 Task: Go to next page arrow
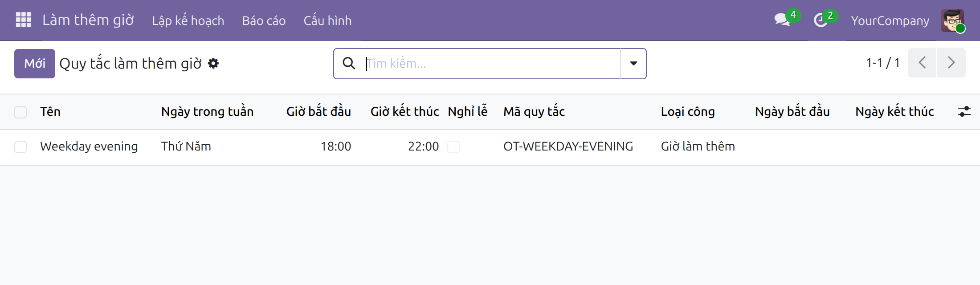(x=951, y=63)
